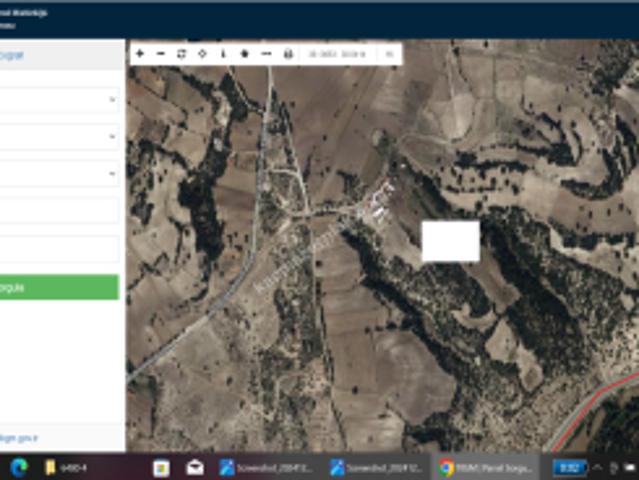Select the measure line tool in map toolbar
Screen dimensions: 639x480
266,53
